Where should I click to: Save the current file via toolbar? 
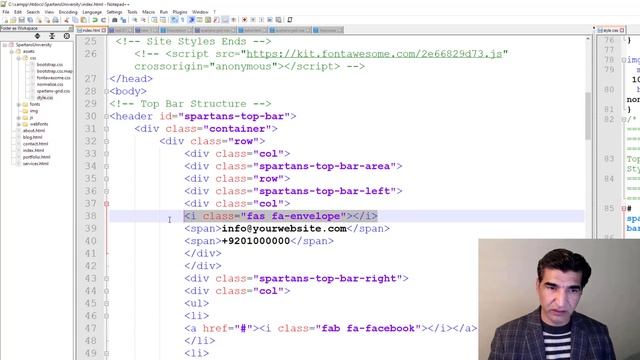coord(22,20)
